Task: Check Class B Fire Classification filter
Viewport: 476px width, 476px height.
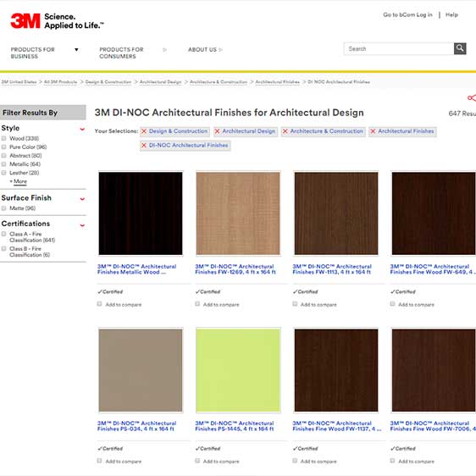Action: [x=4, y=249]
